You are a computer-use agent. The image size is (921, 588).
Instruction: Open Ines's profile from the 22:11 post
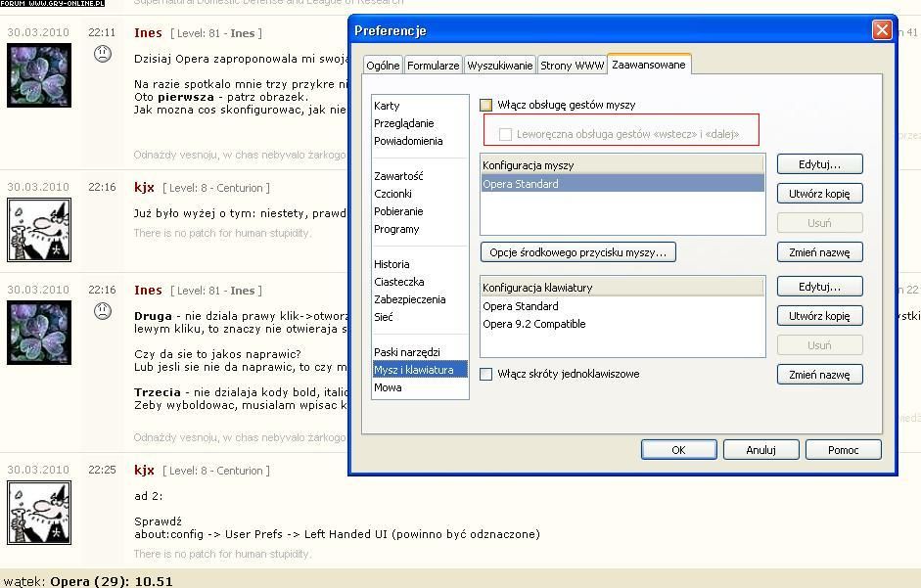(x=148, y=33)
